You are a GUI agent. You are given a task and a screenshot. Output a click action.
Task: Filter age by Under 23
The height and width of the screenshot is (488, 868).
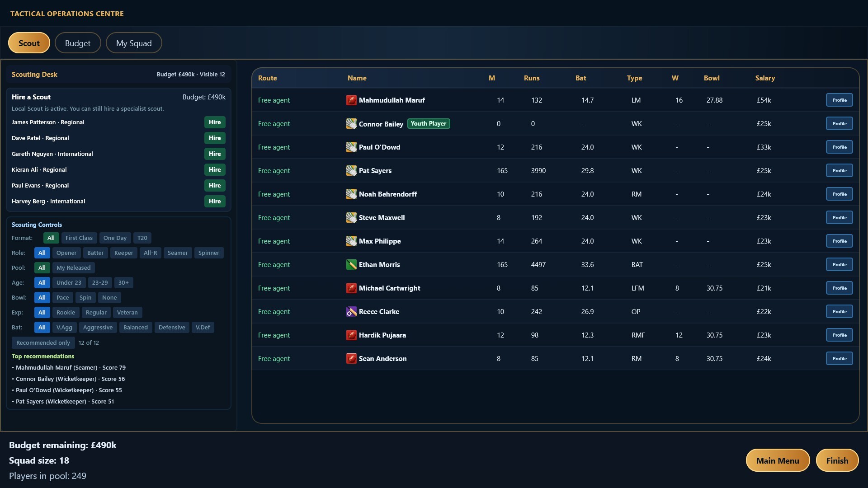pyautogui.click(x=69, y=283)
